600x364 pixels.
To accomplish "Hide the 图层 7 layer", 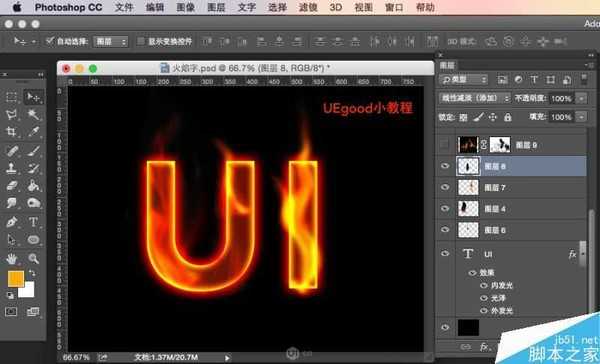I will tap(445, 187).
